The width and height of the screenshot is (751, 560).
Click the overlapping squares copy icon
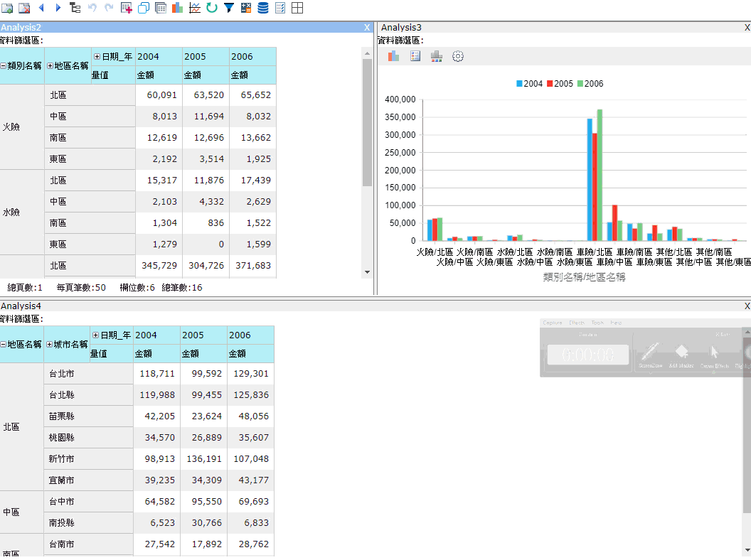[143, 8]
